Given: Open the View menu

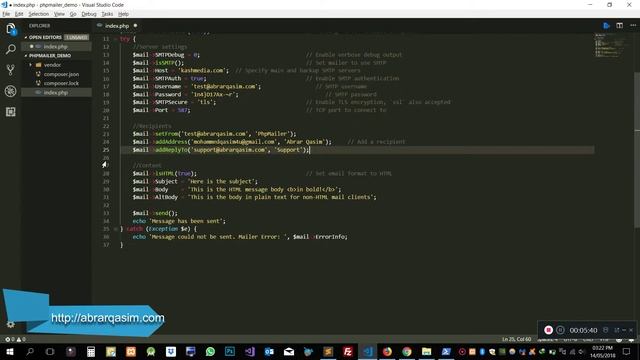Looking at the screenshot, I should click(x=59, y=14).
